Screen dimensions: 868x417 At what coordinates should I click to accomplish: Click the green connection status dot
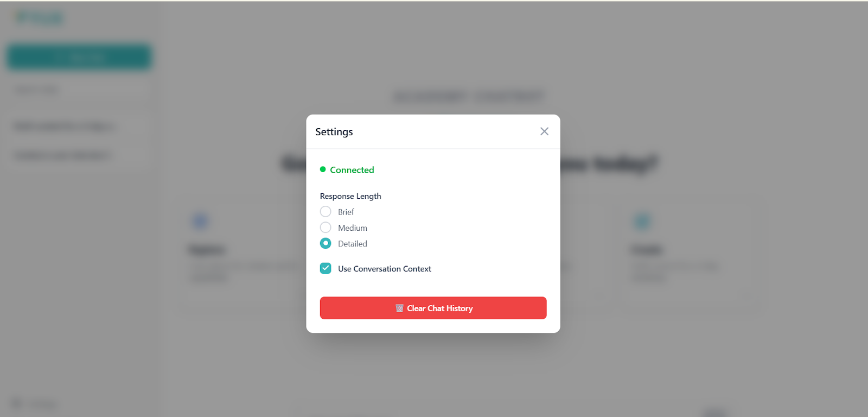tap(323, 169)
